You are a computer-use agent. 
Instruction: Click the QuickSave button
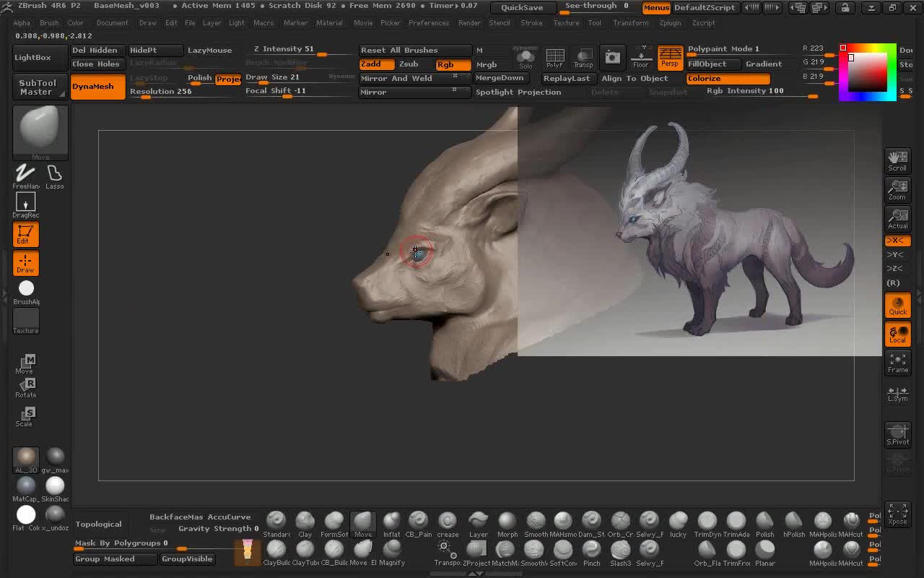pos(523,8)
